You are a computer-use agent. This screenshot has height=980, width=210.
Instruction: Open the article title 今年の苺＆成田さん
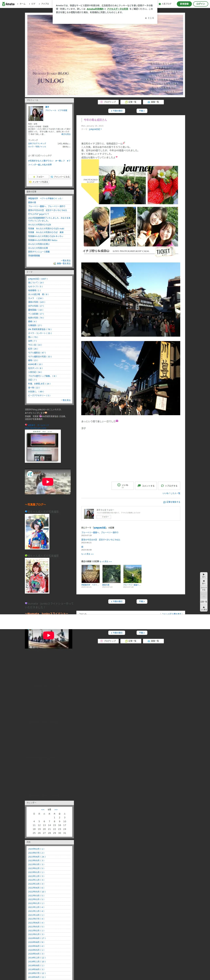[x=95, y=120]
